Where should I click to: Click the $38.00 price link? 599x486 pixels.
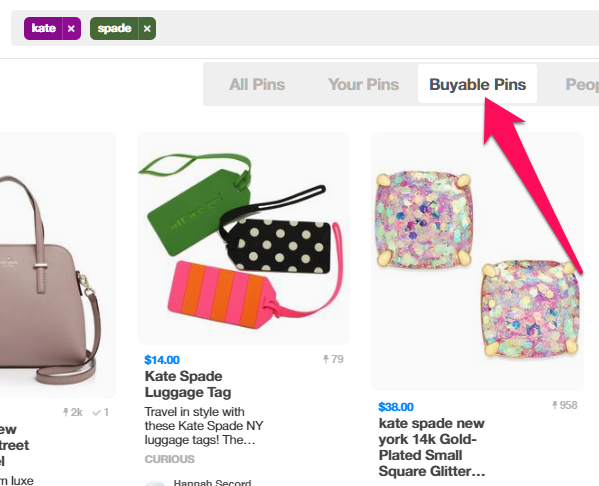[x=396, y=407]
